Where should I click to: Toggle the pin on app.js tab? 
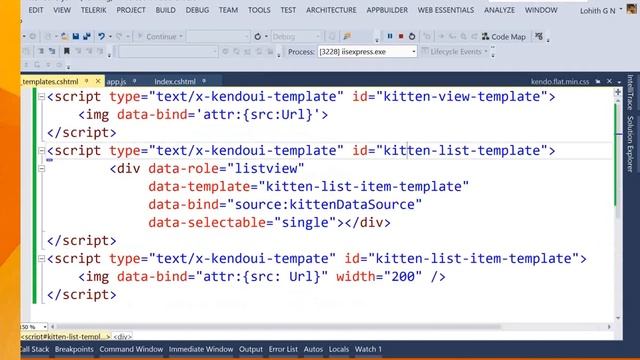tap(134, 81)
